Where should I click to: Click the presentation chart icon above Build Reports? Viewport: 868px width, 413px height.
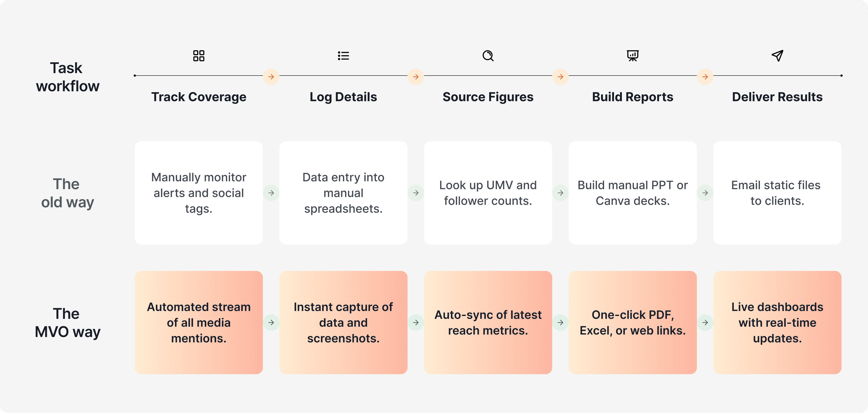coord(632,56)
